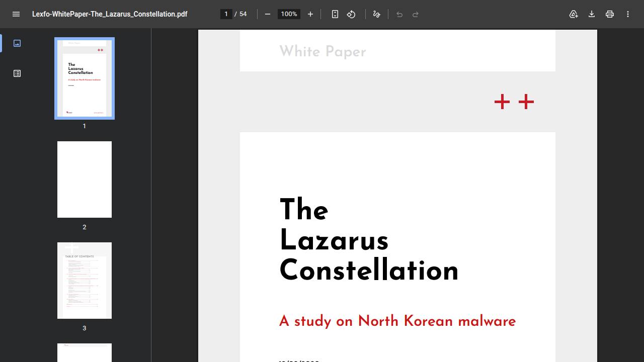Click the total page count '54'
The width and height of the screenshot is (644, 362).
243,14
